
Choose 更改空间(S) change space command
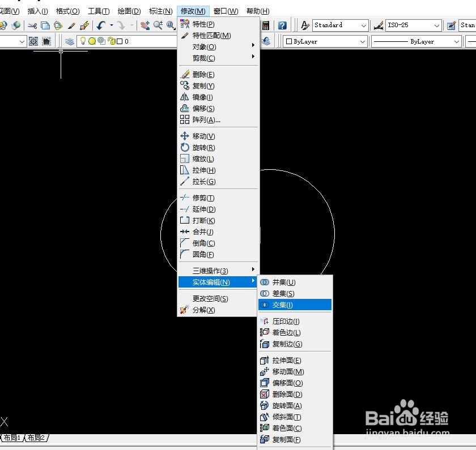tap(218, 298)
